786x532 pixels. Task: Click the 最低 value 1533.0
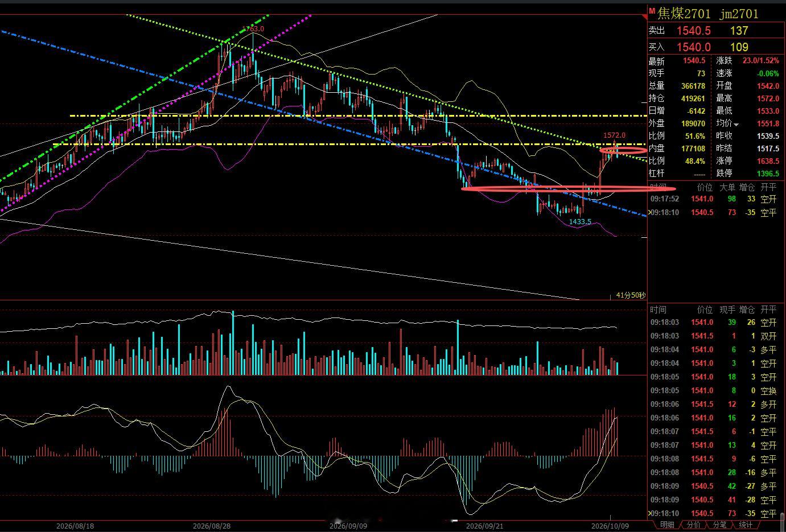768,110
